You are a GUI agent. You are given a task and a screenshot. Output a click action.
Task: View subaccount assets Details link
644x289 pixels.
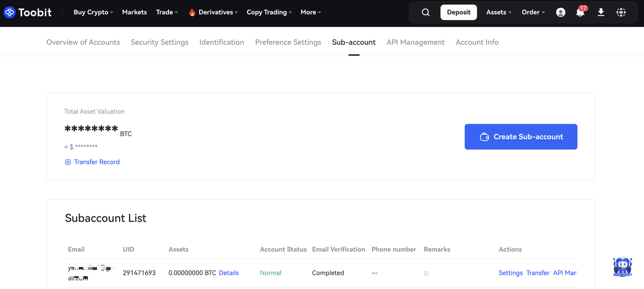(229, 273)
